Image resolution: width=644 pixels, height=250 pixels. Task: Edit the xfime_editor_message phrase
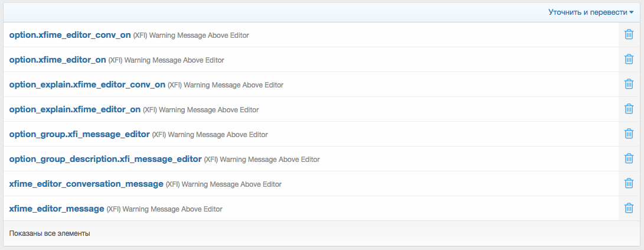coord(57,209)
